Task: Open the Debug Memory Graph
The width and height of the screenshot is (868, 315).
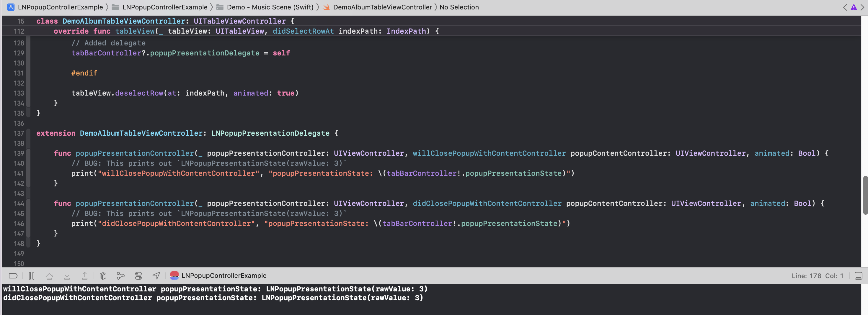Action: (x=120, y=275)
